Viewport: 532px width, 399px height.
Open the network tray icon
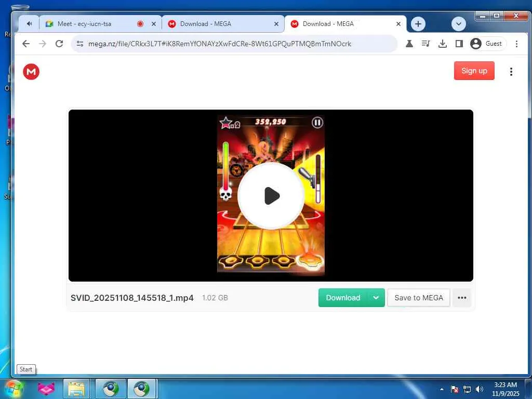coord(467,389)
